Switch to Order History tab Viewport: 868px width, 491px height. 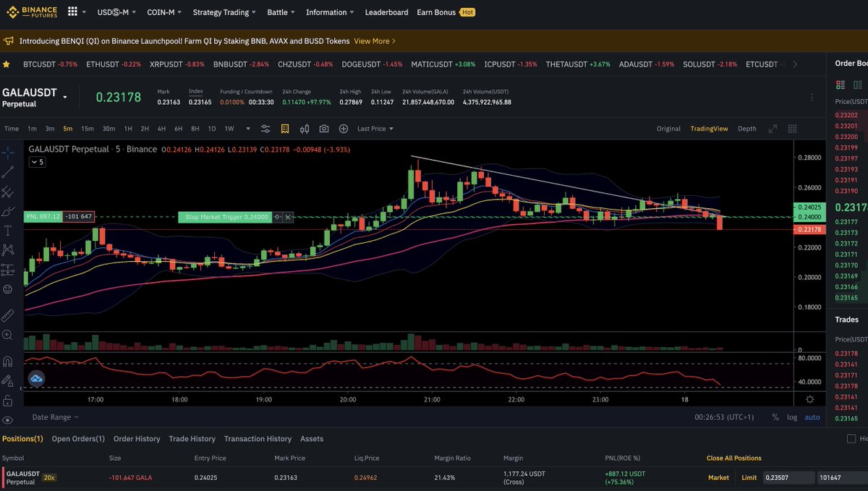click(137, 439)
